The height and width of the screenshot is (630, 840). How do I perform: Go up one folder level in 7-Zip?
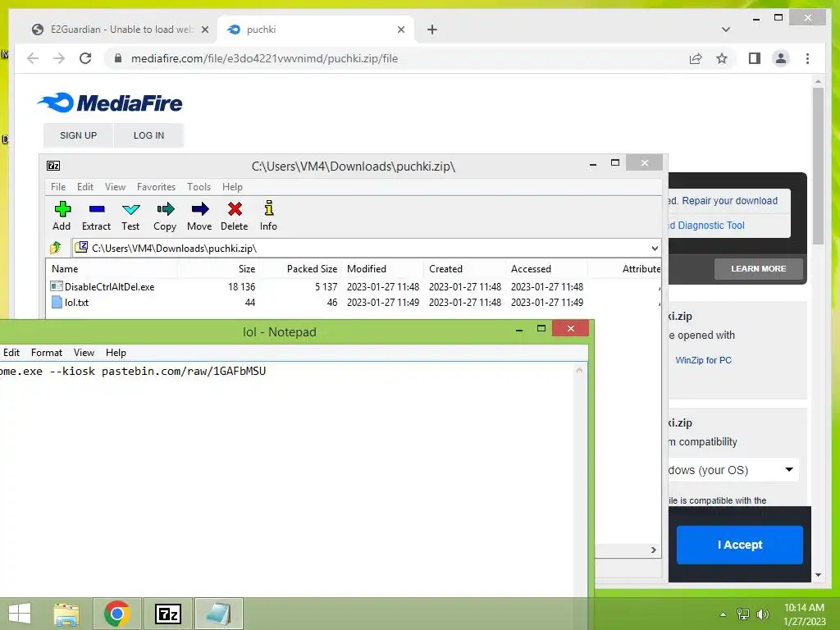pyautogui.click(x=56, y=248)
